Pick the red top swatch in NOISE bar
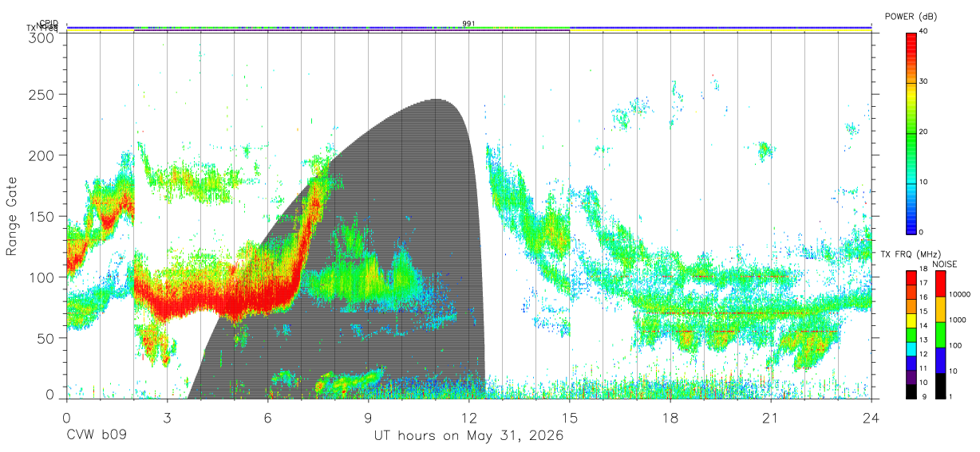 (939, 284)
